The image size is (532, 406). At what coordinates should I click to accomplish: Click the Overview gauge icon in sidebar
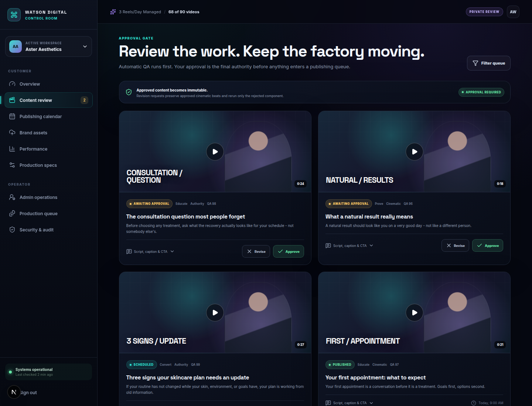(x=12, y=84)
